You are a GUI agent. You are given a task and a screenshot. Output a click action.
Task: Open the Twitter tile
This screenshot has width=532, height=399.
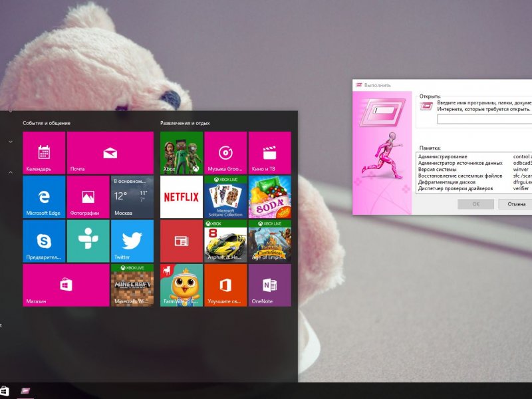(132, 241)
